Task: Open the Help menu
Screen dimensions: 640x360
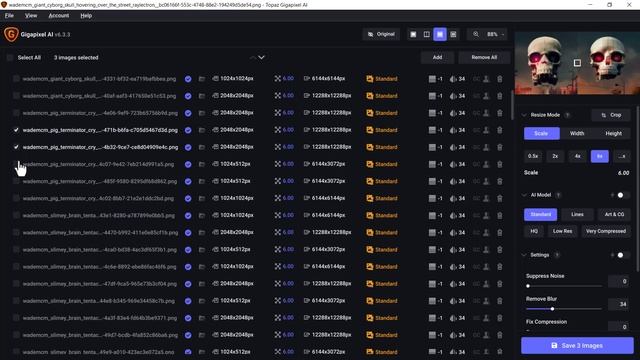Action: [x=86, y=16]
